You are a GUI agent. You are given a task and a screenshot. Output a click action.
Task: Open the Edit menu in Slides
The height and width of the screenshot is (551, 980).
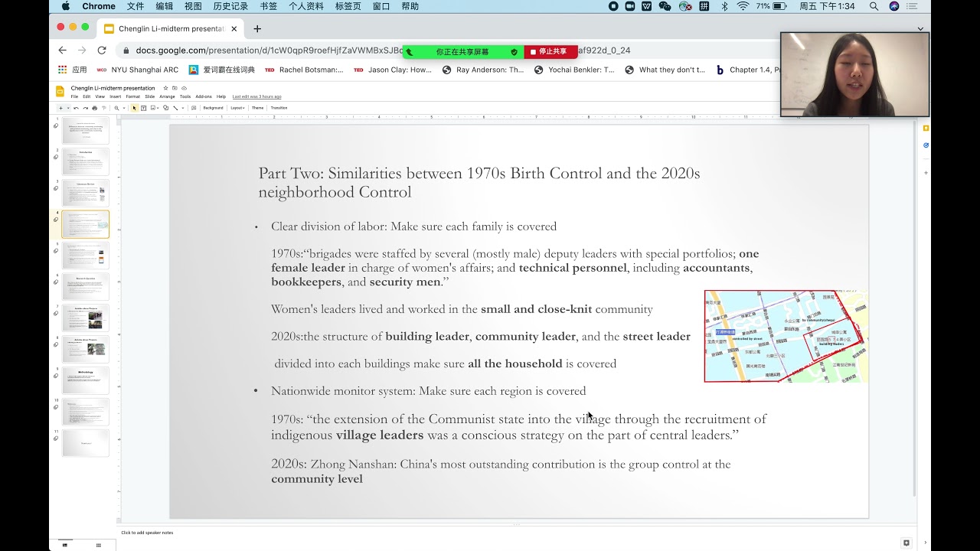(87, 96)
